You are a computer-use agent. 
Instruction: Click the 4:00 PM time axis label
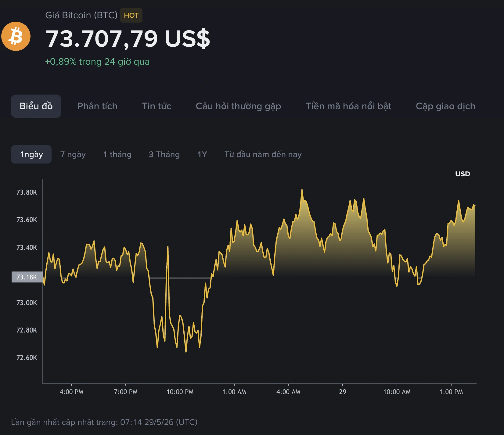click(71, 392)
